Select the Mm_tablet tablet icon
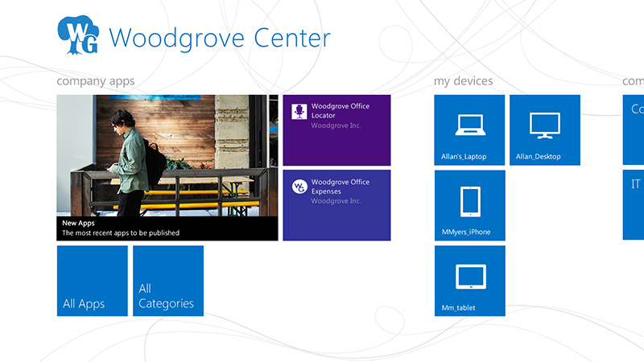This screenshot has width=644, height=362. [x=469, y=276]
